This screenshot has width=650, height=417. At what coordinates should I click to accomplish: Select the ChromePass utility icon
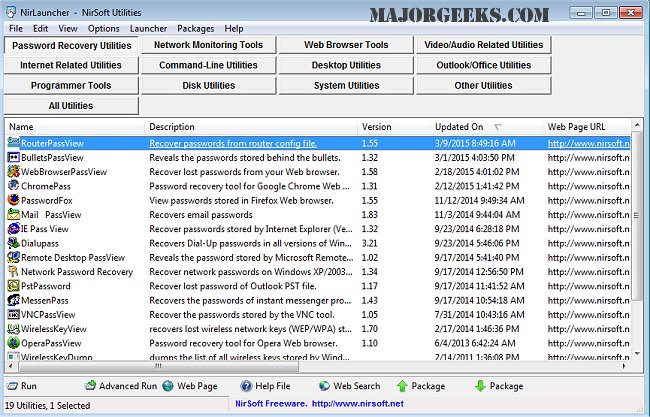pyautogui.click(x=13, y=185)
